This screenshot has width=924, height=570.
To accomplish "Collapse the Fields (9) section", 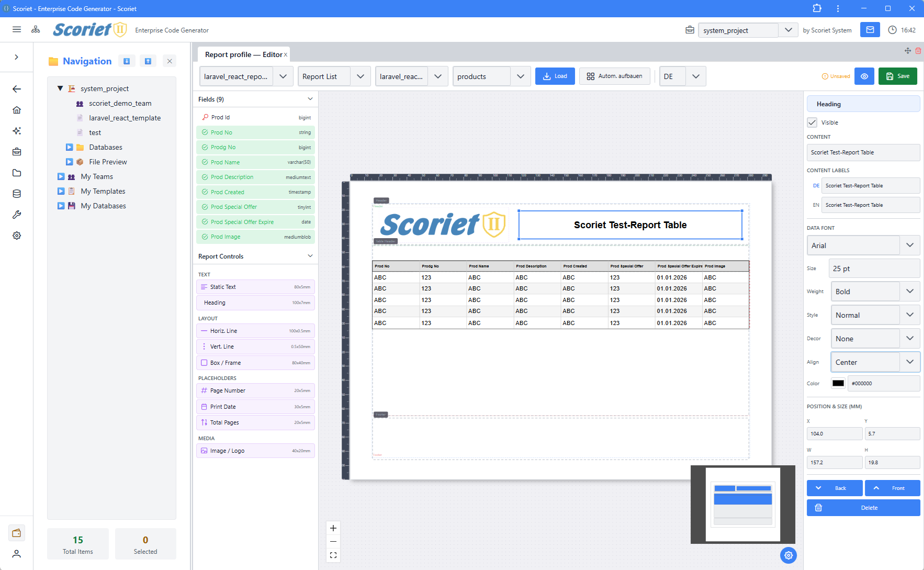I will click(310, 99).
